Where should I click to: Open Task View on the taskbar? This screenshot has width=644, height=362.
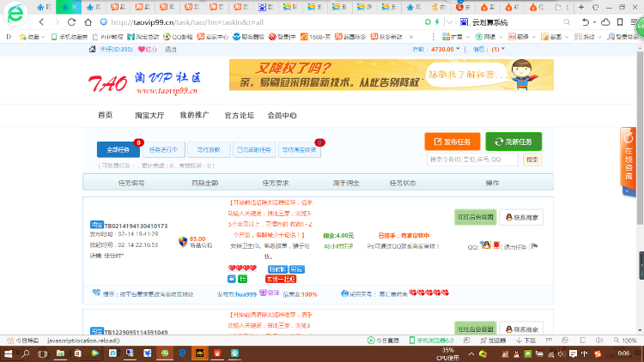[42, 353]
